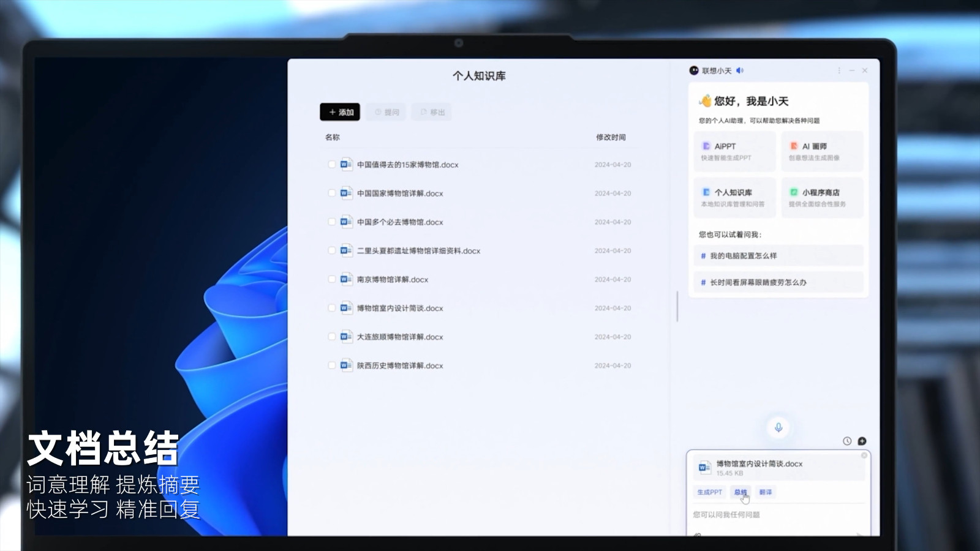Click the 修改时间 column header
This screenshot has height=551, width=980.
point(611,137)
